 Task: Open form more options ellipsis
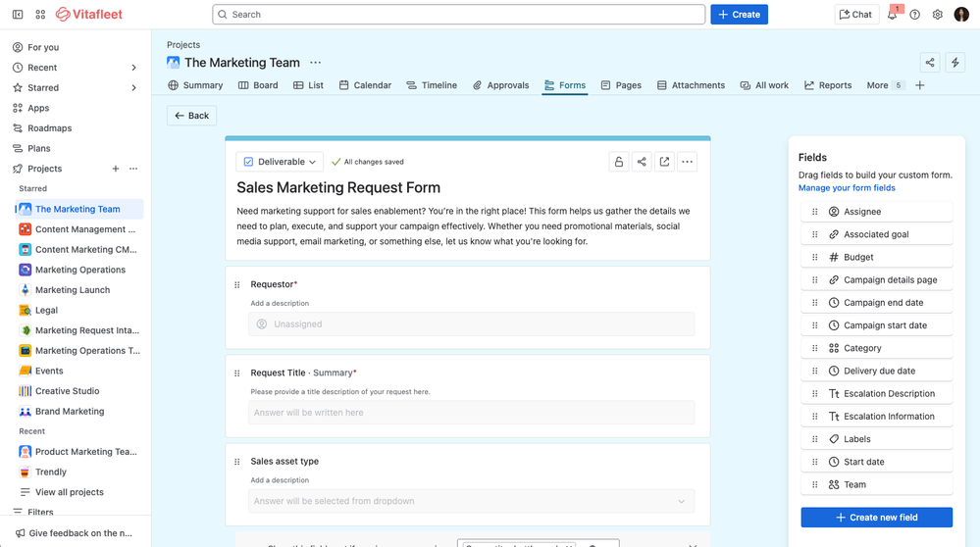pos(688,162)
